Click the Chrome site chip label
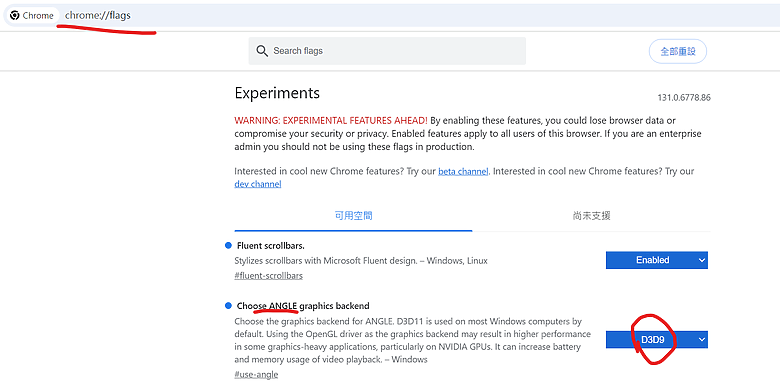 click(38, 15)
